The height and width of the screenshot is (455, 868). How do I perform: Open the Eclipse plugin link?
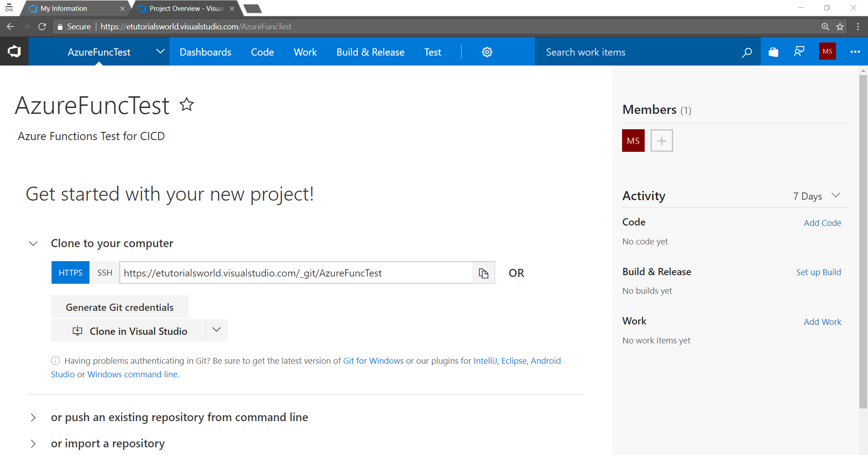pyautogui.click(x=514, y=361)
